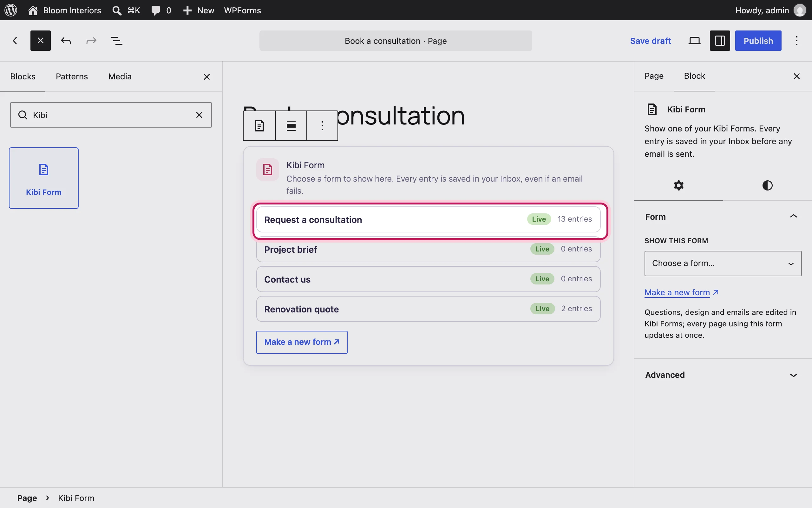The image size is (812, 508).
Task: Open Howdy, admin account menu
Action: [x=770, y=10]
